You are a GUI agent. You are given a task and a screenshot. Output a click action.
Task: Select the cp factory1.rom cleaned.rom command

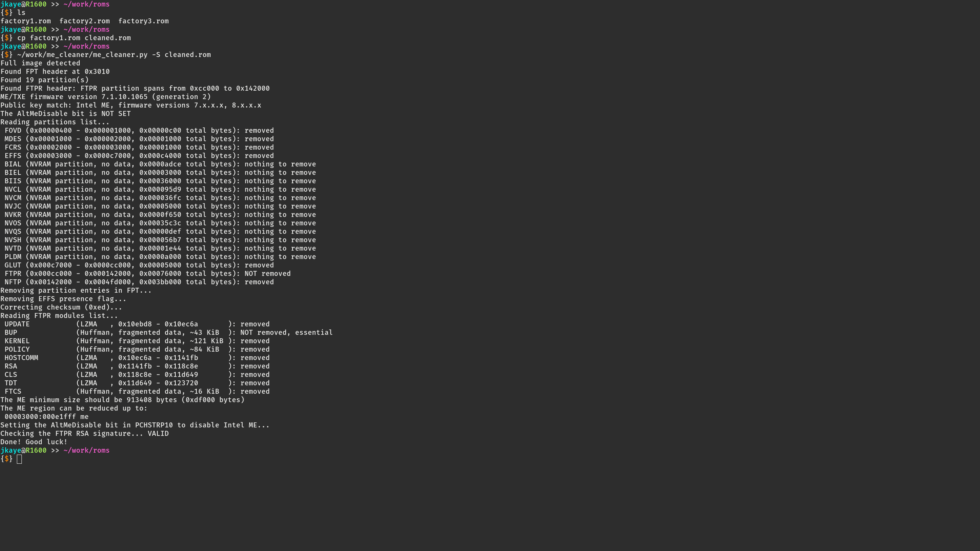[75, 37]
